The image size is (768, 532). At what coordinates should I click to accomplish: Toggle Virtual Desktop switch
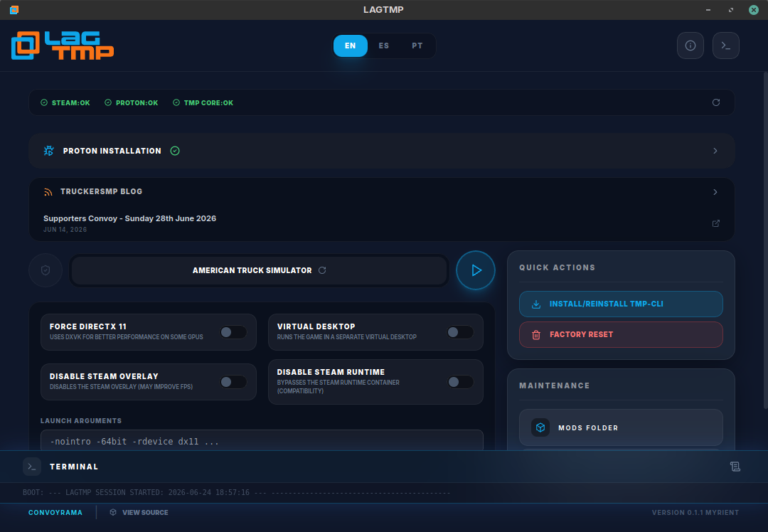click(460, 332)
